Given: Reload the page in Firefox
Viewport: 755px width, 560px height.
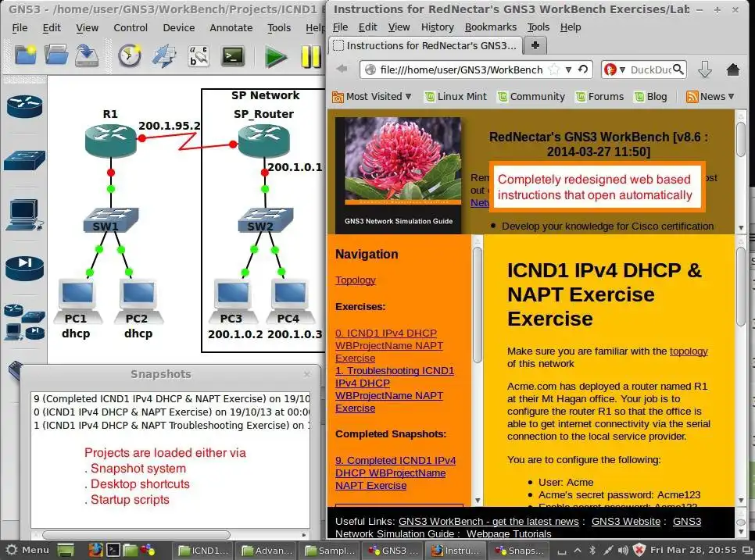Looking at the screenshot, I should 583,70.
